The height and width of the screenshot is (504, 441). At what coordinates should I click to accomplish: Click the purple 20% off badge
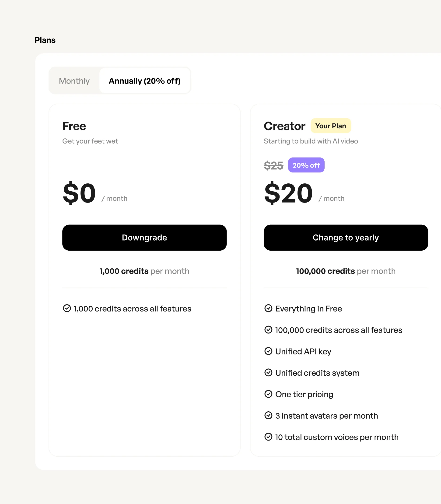(306, 165)
